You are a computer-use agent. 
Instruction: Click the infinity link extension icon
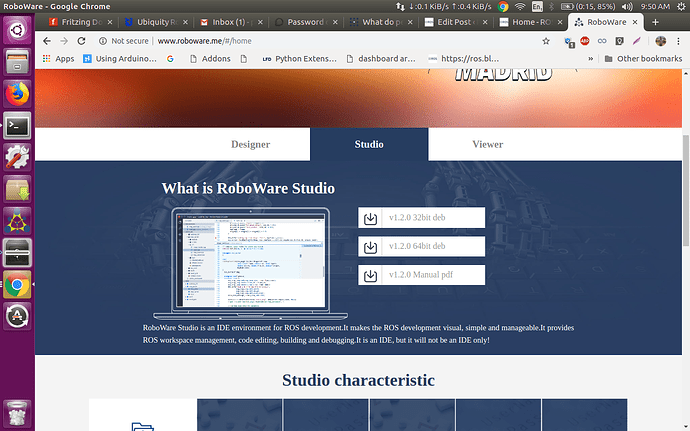point(602,41)
